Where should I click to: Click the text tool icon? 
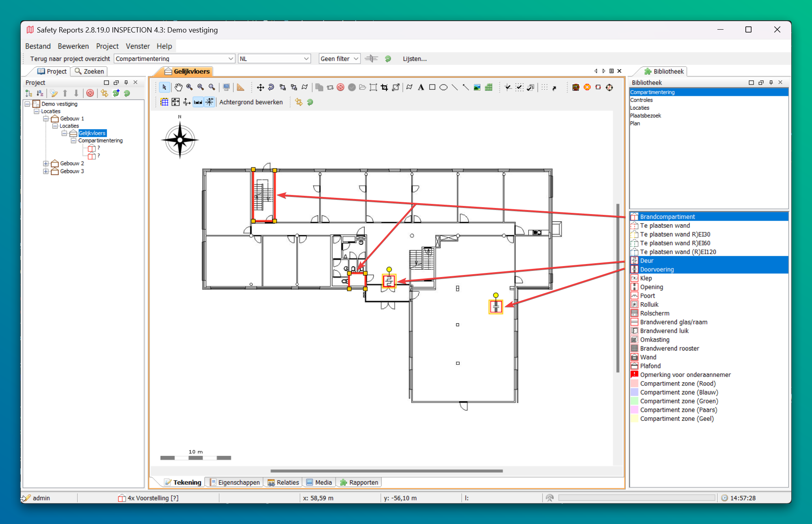tap(421, 87)
